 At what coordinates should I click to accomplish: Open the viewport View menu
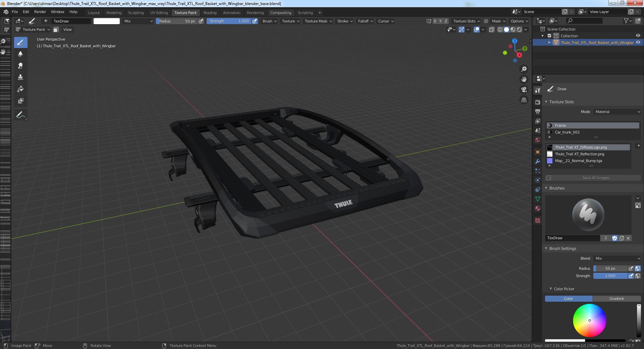[x=67, y=30]
